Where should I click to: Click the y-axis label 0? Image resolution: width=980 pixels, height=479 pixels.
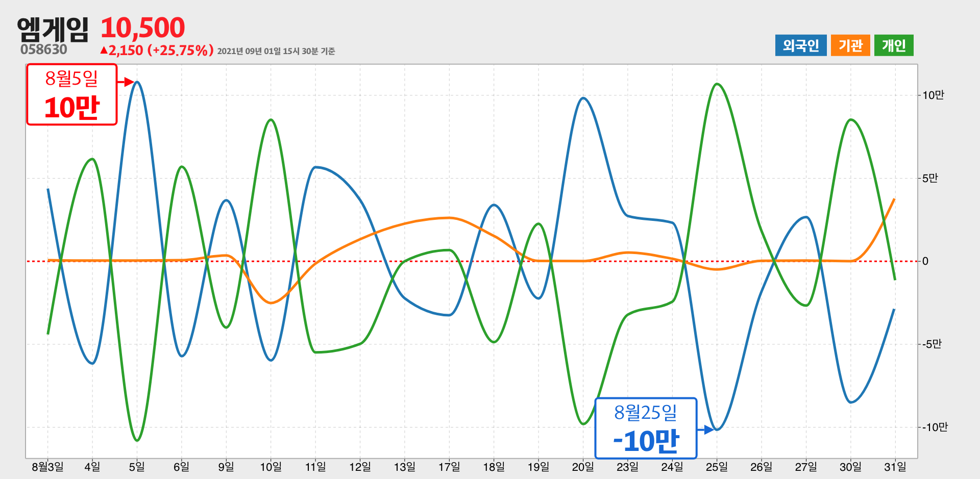925,261
